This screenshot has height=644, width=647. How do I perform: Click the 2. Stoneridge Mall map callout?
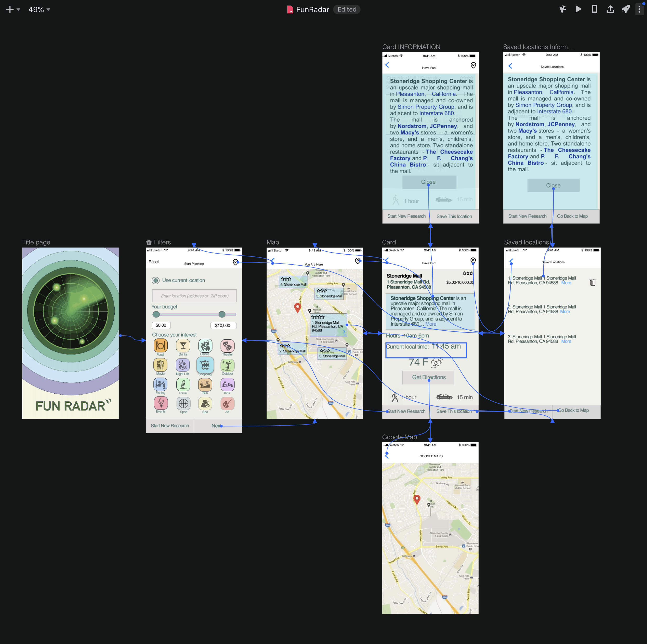point(292,349)
